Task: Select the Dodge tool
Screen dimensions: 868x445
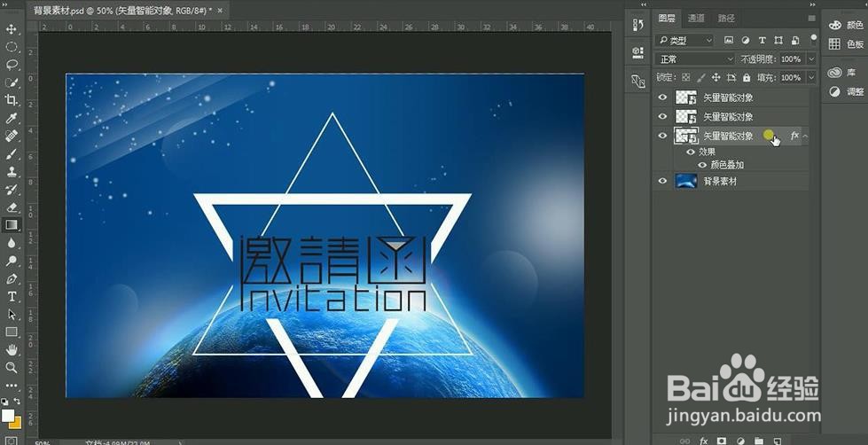Action: [11, 260]
